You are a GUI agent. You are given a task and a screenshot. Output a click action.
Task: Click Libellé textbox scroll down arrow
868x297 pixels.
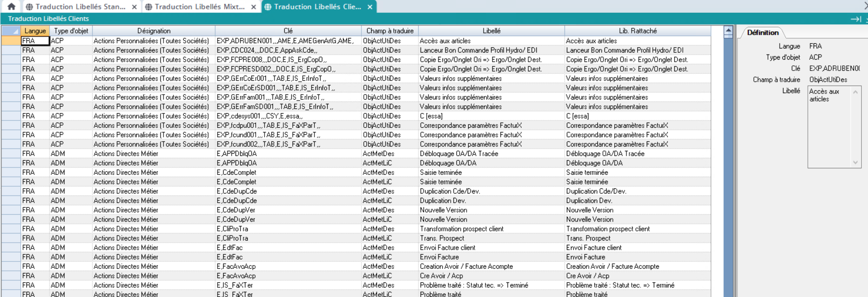click(x=855, y=163)
